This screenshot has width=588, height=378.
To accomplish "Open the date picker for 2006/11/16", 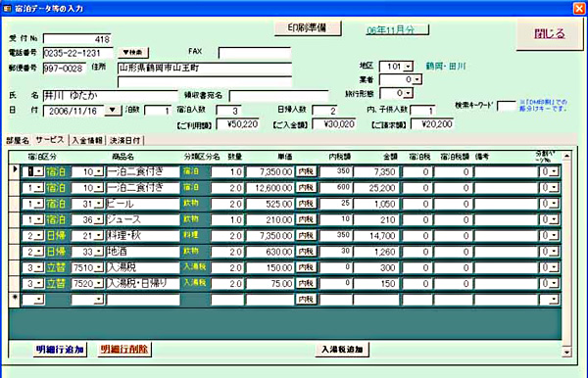I will 113,111.
